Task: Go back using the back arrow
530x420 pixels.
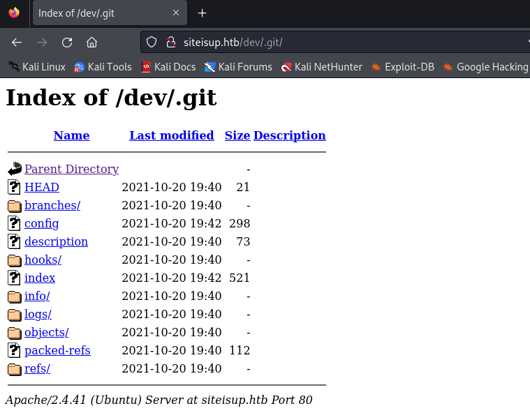Action: pyautogui.click(x=17, y=42)
